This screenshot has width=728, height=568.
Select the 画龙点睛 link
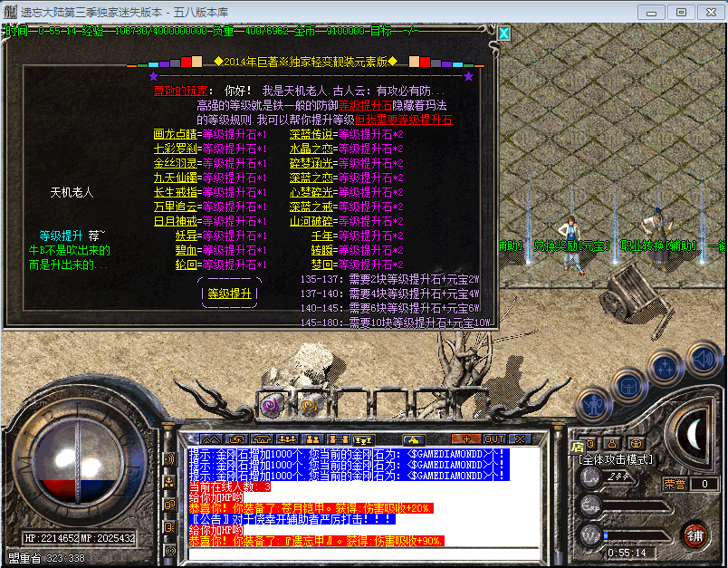tap(176, 135)
